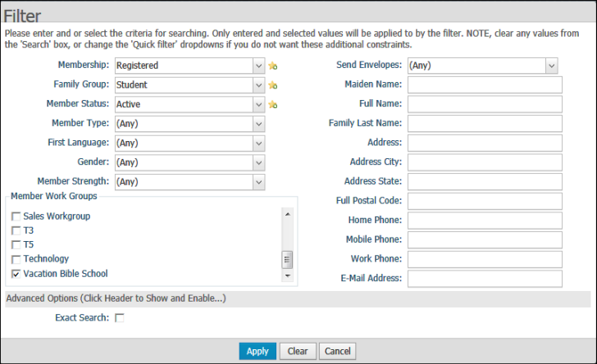Cancel the filter dialog
The height and width of the screenshot is (364, 597).
[337, 351]
